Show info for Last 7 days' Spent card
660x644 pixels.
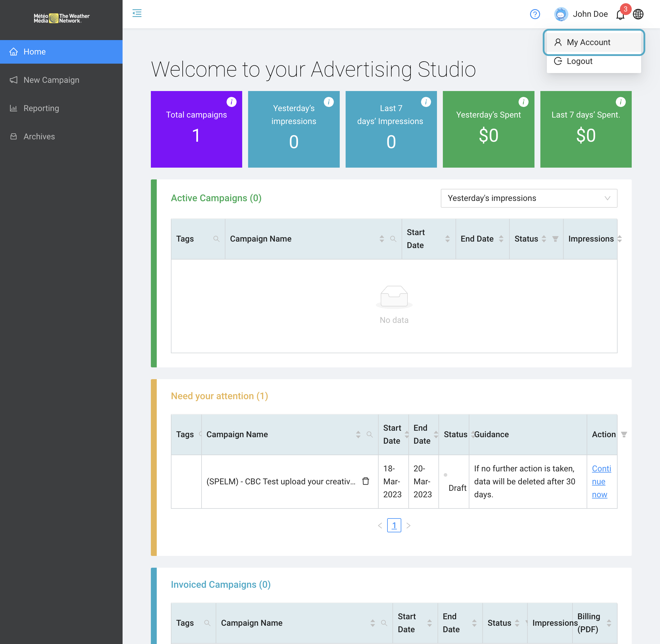(x=621, y=102)
